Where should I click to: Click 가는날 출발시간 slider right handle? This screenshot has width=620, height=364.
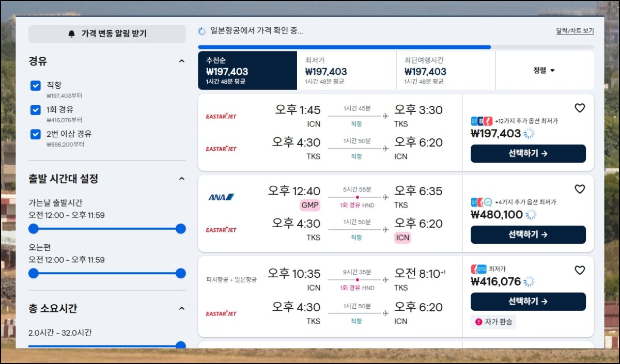tap(181, 229)
